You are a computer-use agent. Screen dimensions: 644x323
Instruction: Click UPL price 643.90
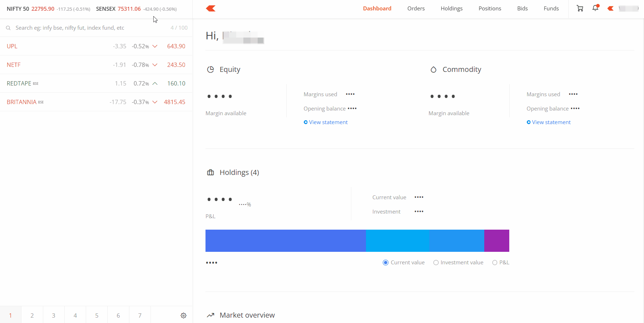pyautogui.click(x=176, y=46)
